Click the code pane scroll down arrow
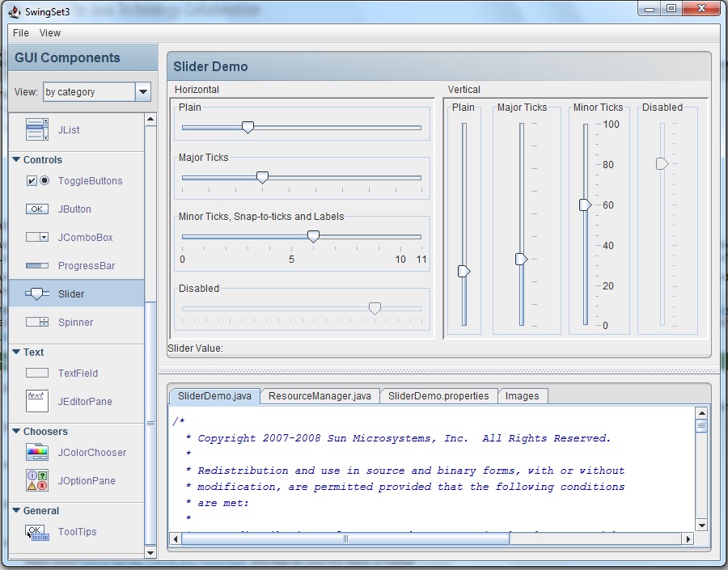The width and height of the screenshot is (728, 570). point(701,526)
